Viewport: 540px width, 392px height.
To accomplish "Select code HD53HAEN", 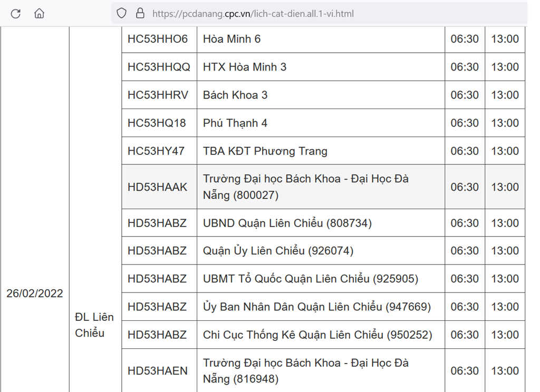I will click(x=157, y=371).
